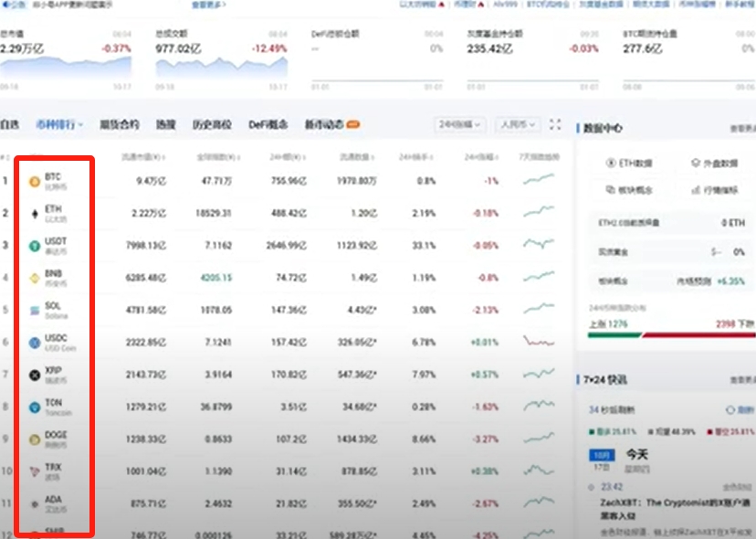Click the 今天 date label in news feed
756x539 pixels.
click(x=637, y=455)
